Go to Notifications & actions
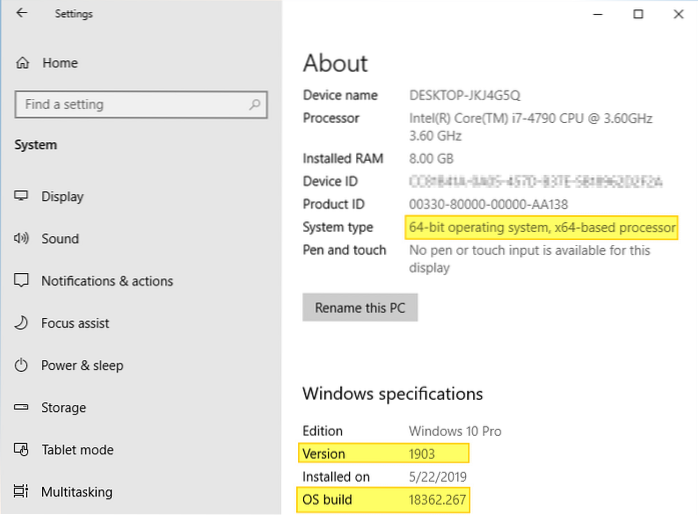The image size is (698, 515). coord(107,281)
